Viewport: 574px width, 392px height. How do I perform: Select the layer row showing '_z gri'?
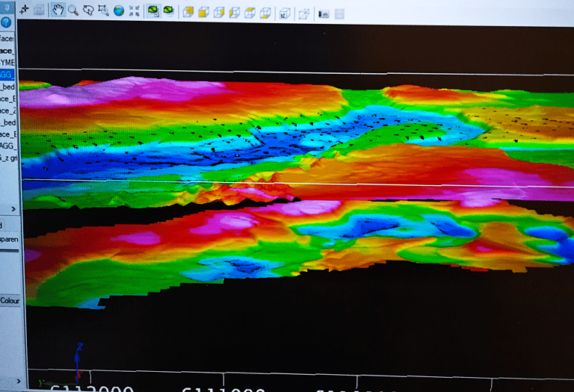click(9, 158)
